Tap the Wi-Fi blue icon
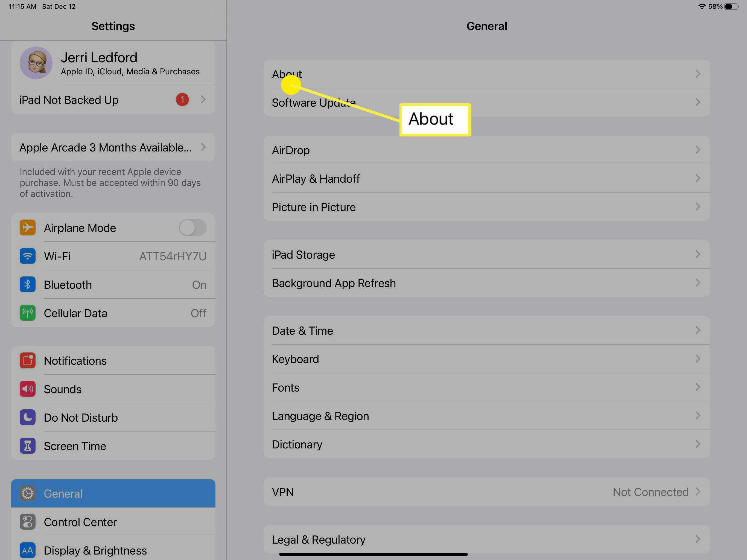747x560 pixels. [27, 256]
